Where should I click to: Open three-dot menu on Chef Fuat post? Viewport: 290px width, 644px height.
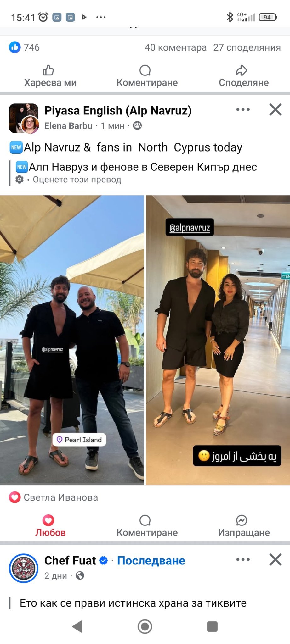pyautogui.click(x=243, y=560)
